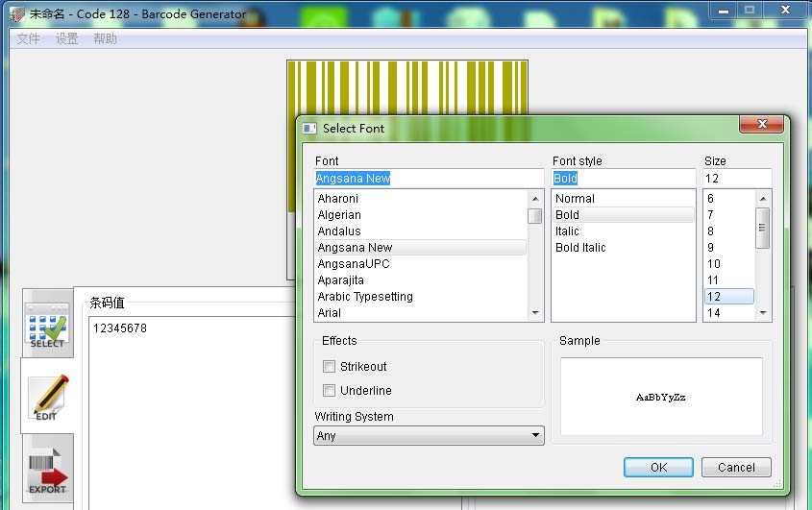
Task: Expand the Writing System dropdown
Action: coord(429,435)
